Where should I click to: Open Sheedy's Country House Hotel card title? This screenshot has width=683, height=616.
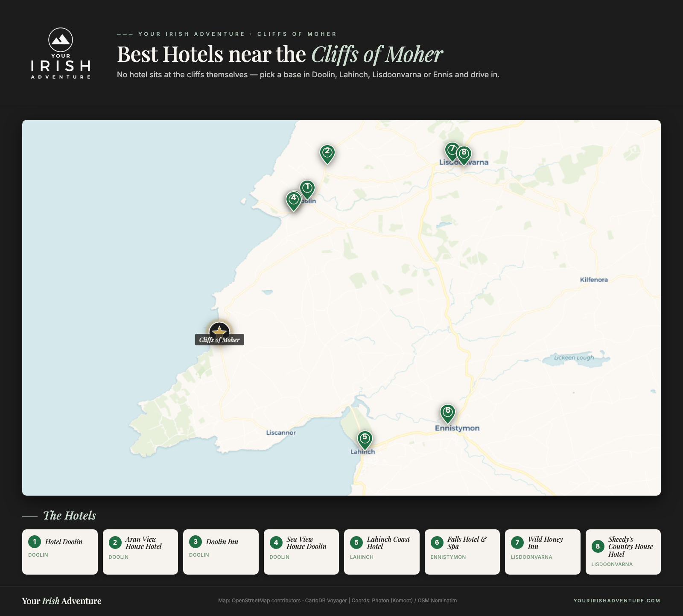coord(631,547)
